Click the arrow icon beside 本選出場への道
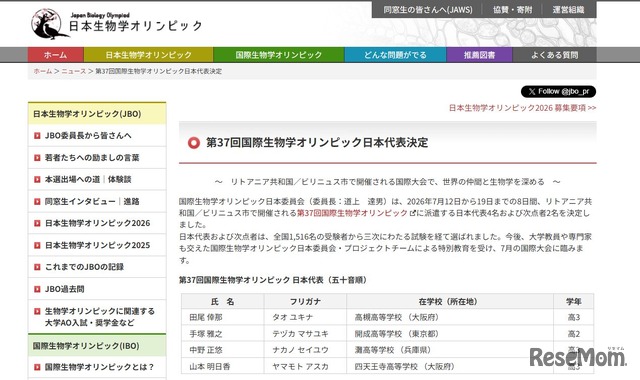 (x=37, y=179)
